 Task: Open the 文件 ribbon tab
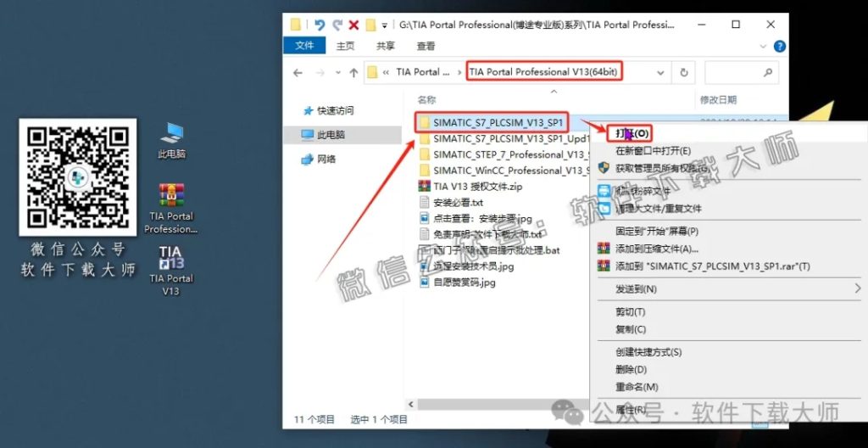(304, 46)
